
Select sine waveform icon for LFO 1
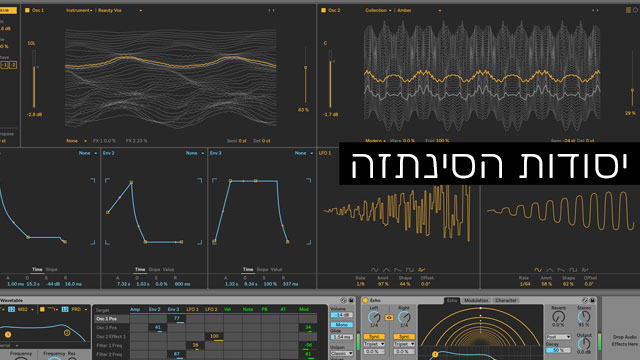point(374,270)
